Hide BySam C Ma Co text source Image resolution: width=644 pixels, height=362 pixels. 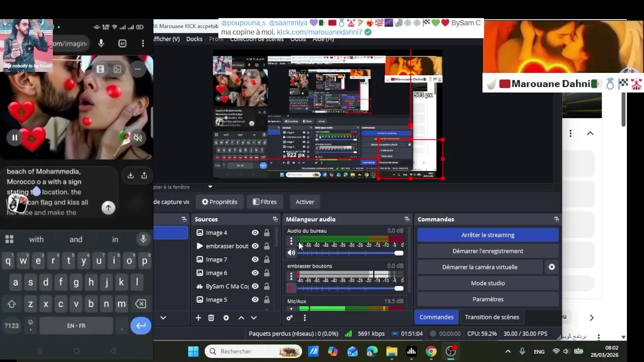(255, 286)
